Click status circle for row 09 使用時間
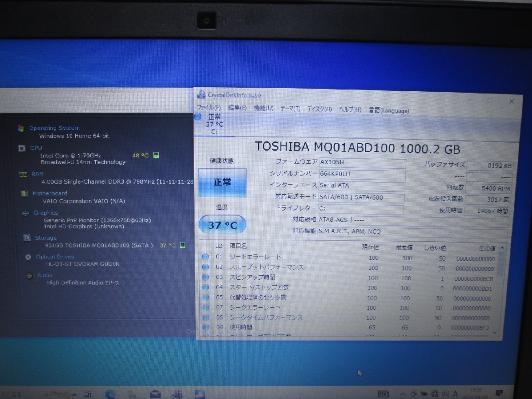The width and height of the screenshot is (532, 399). coord(205,327)
